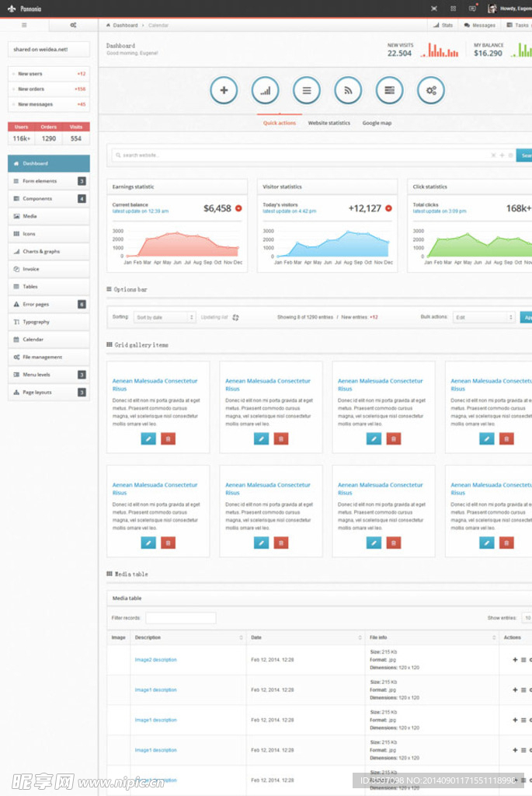Open the gears settings circle icon

coord(431,91)
